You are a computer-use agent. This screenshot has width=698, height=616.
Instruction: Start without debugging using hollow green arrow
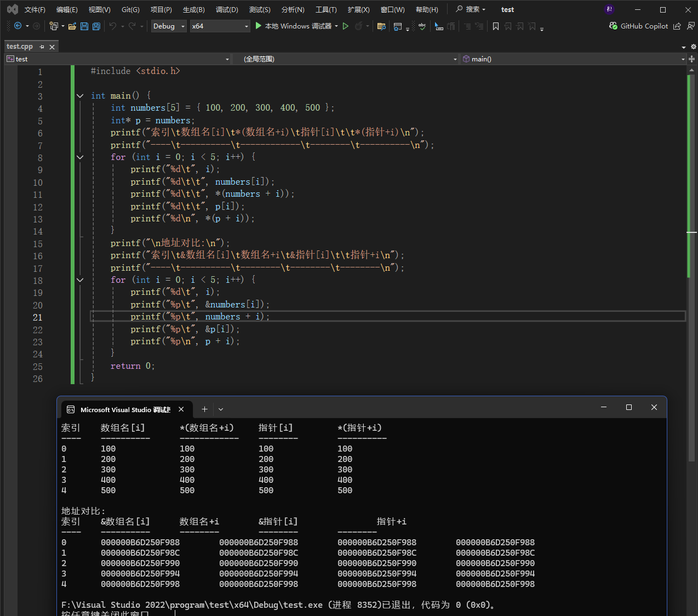346,26
